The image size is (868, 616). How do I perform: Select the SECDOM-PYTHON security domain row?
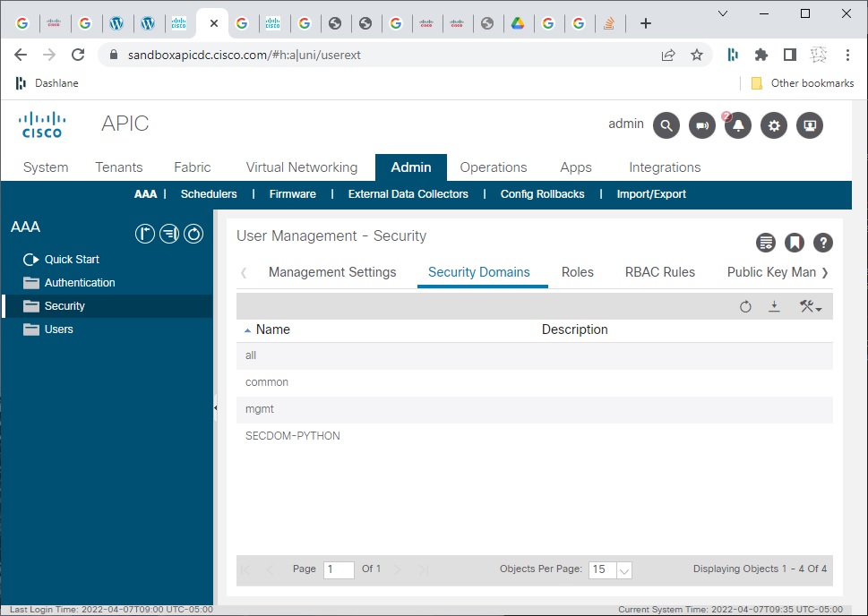[534, 436]
